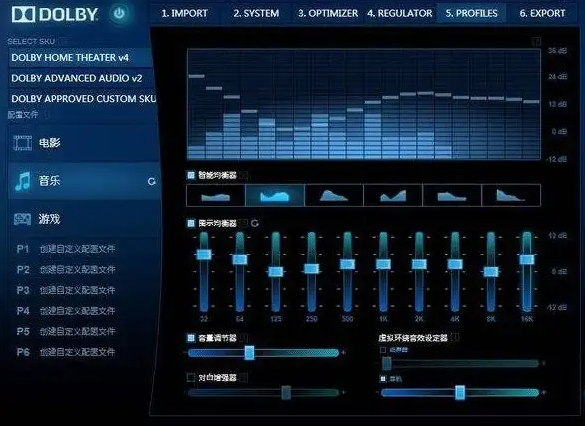Toggle the 图示均衡器 checkbox
The image size is (585, 426).
[x=191, y=223]
